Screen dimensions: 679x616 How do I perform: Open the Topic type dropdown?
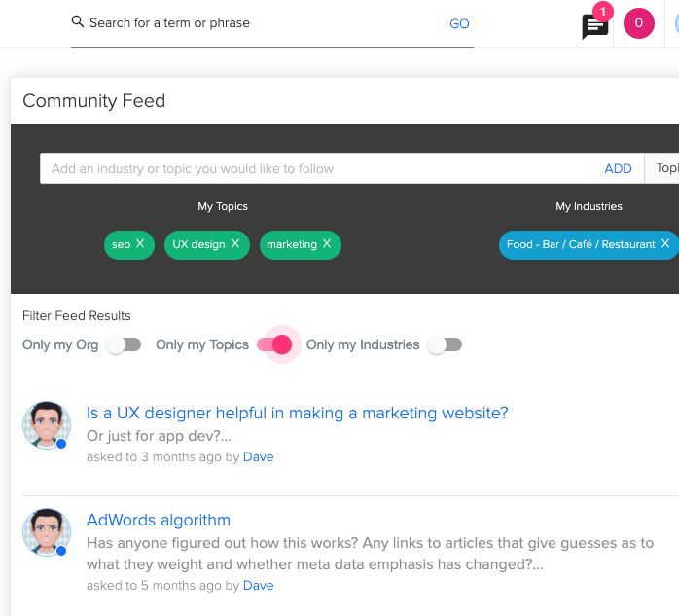click(661, 168)
